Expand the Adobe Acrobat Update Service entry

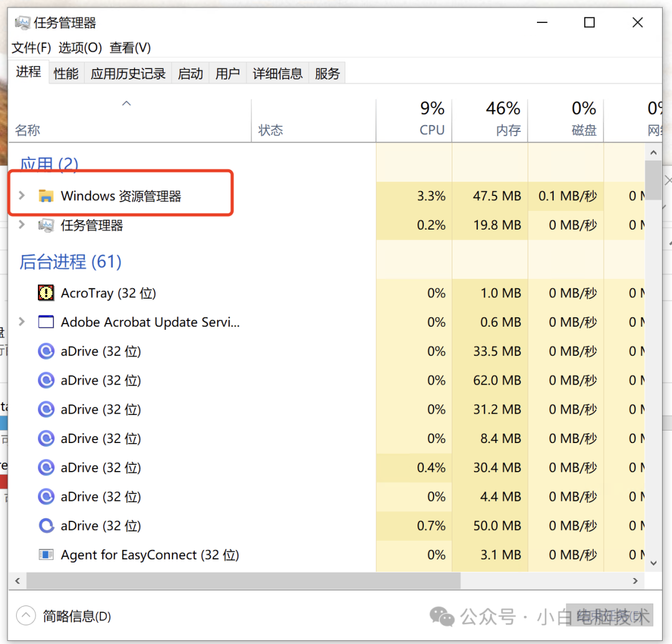point(22,322)
